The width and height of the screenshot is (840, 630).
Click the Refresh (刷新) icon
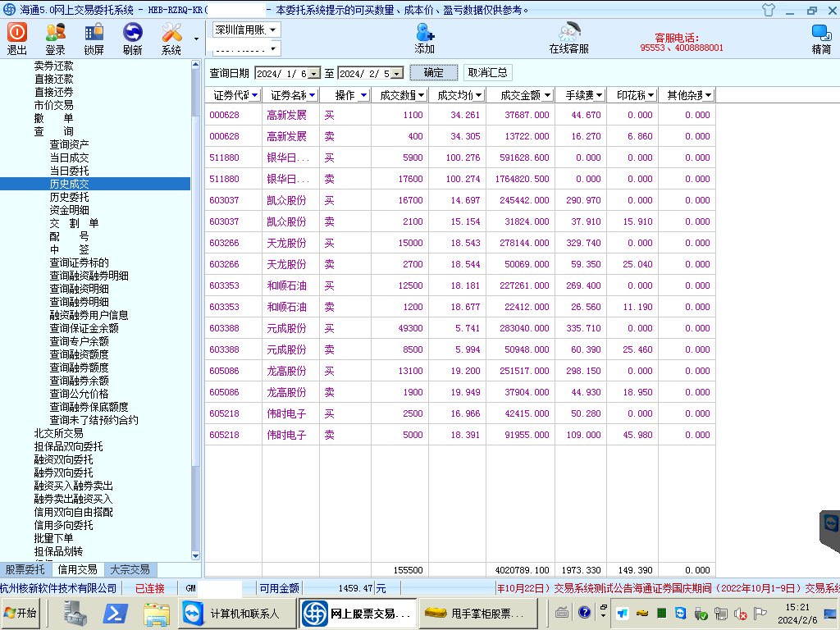133,33
